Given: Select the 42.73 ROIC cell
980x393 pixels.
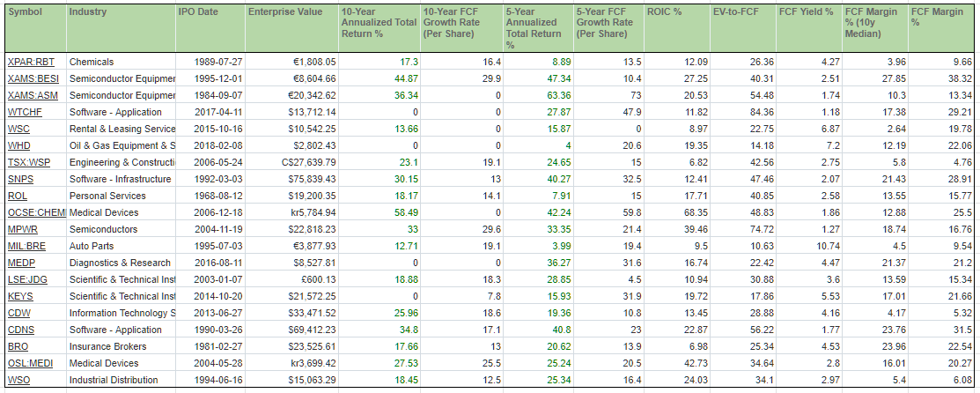Looking at the screenshot, I should pyautogui.click(x=677, y=364).
